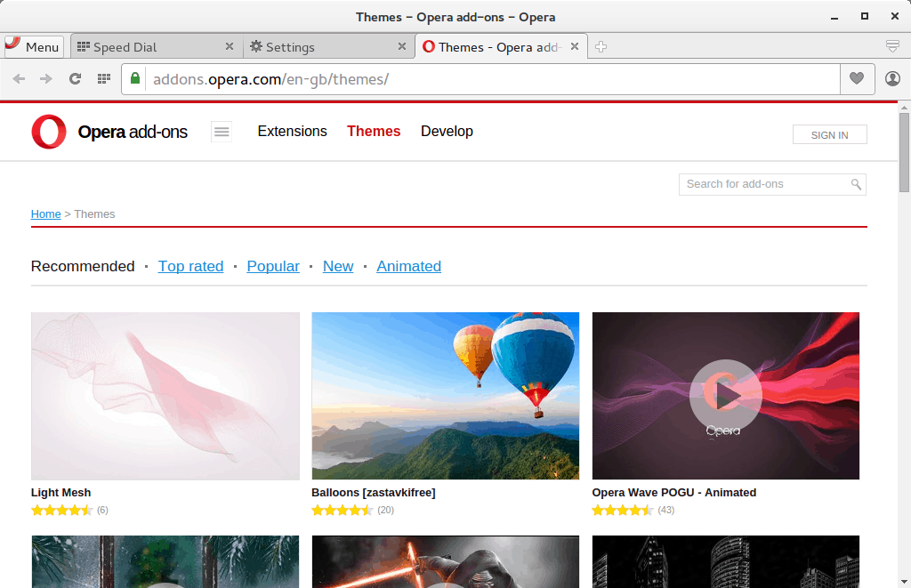The height and width of the screenshot is (588, 911).
Task: Expand the hamburger categories menu
Action: 222,132
